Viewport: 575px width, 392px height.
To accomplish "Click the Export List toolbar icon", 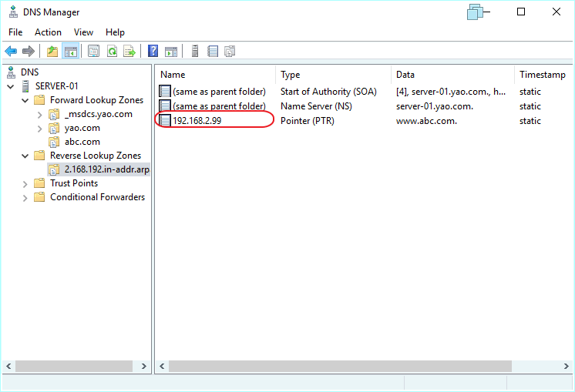I will click(x=129, y=52).
